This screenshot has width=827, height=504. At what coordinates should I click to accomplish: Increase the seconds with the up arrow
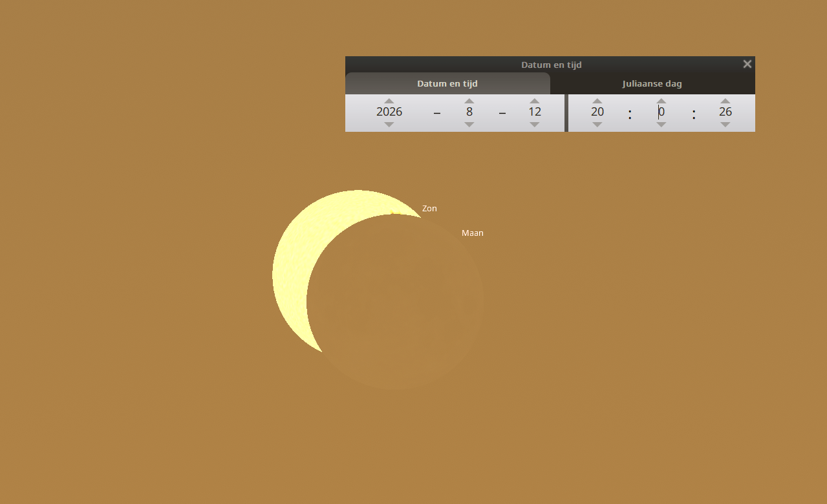pyautogui.click(x=725, y=101)
